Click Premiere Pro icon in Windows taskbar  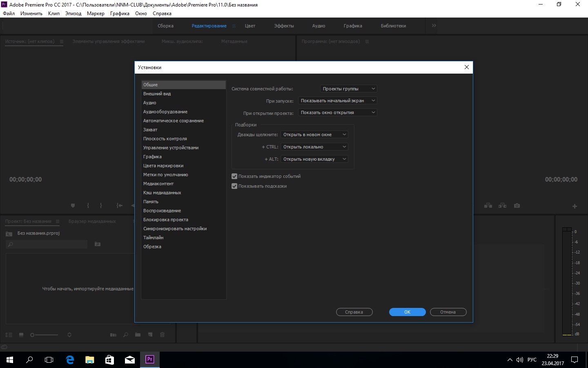pos(150,359)
